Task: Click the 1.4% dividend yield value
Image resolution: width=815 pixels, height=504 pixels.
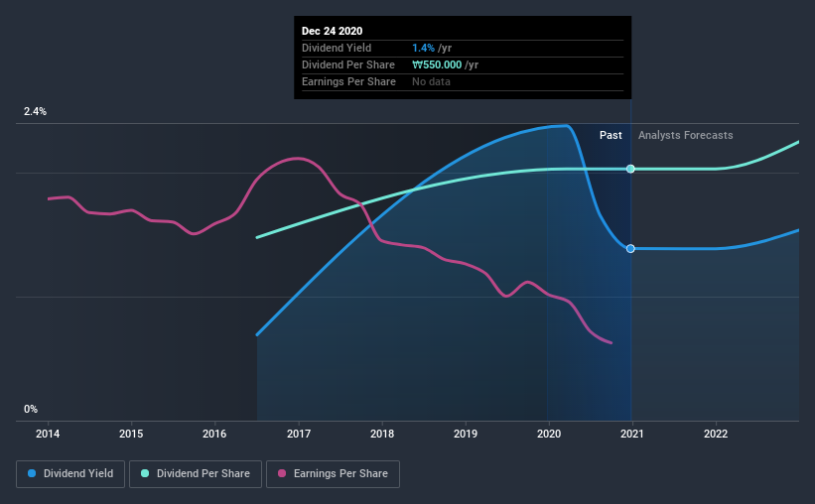Action: [x=423, y=48]
